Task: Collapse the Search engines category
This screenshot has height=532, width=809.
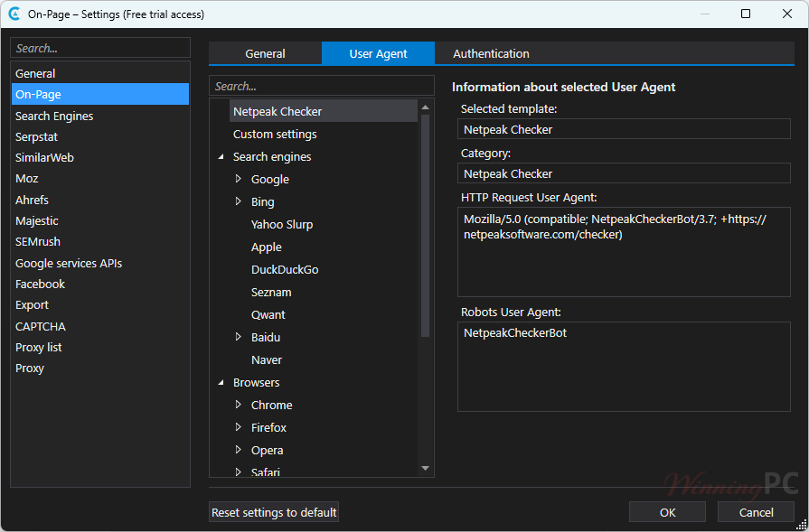Action: (221, 157)
